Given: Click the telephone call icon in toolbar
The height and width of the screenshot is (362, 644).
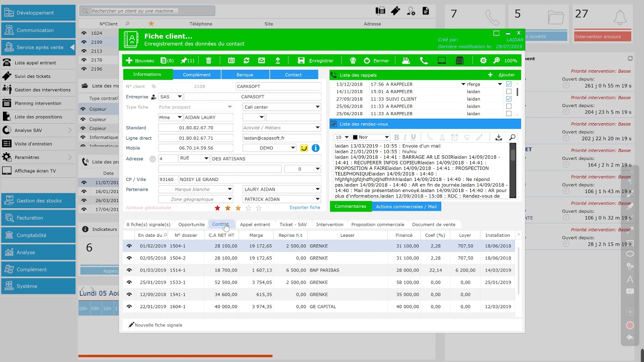Looking at the screenshot, I should click(424, 60).
